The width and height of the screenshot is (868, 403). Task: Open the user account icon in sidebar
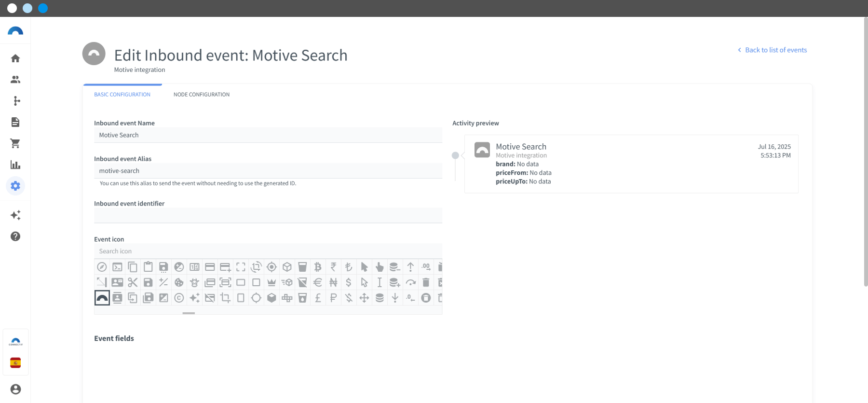coord(15,389)
